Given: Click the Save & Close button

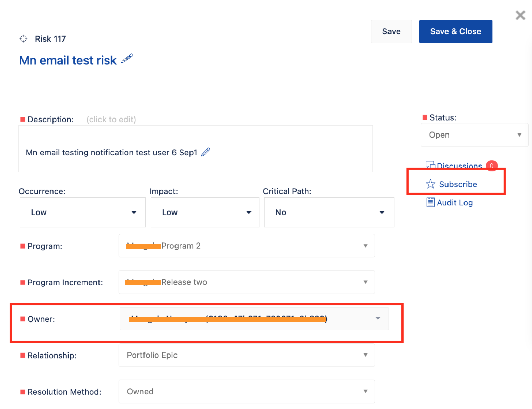Looking at the screenshot, I should coord(456,31).
